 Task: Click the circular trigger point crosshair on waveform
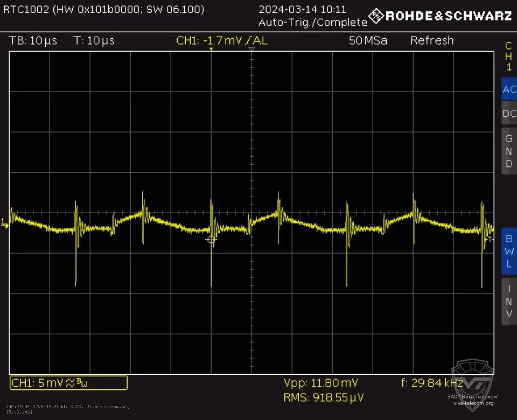211,240
